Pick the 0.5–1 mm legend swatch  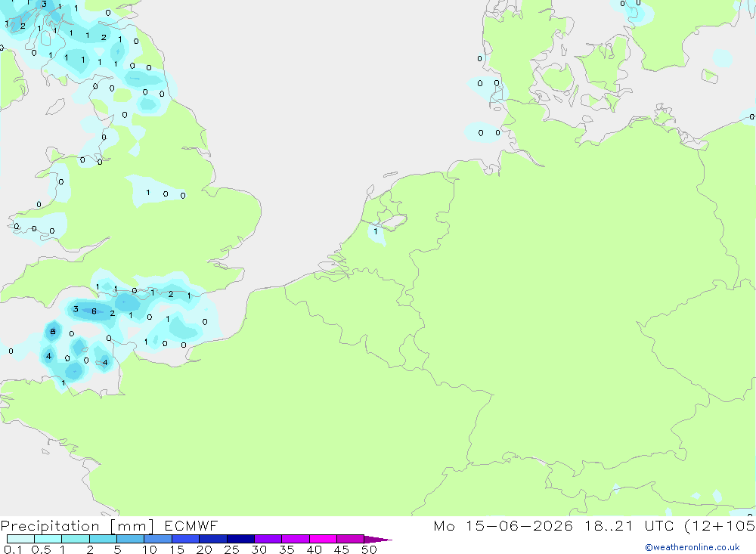[48, 539]
